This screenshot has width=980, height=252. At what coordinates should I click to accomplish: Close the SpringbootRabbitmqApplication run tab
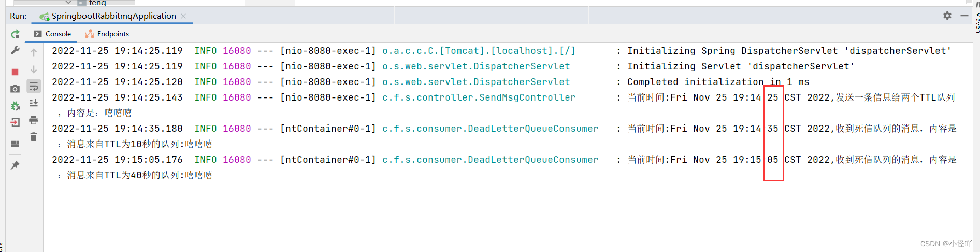(183, 16)
